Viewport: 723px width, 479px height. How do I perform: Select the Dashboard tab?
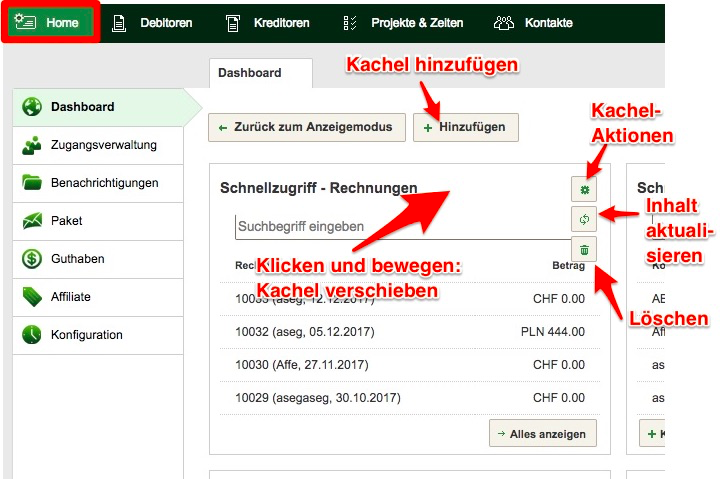[261, 73]
